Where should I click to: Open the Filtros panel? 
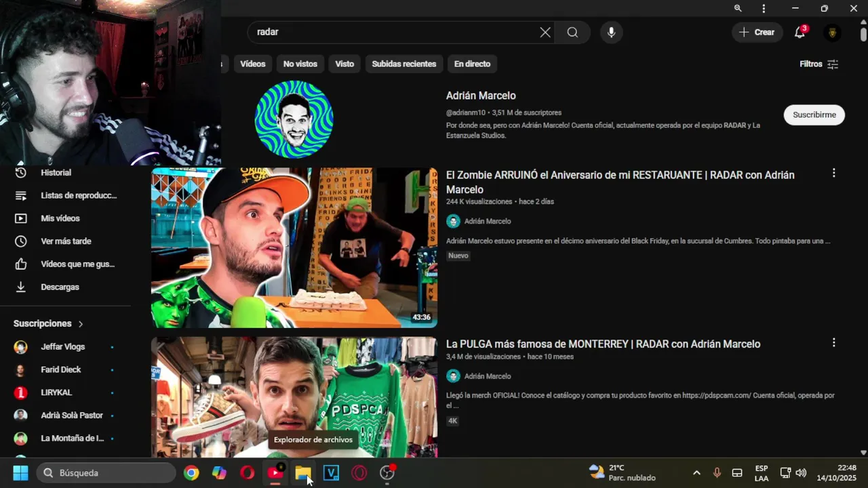819,64
